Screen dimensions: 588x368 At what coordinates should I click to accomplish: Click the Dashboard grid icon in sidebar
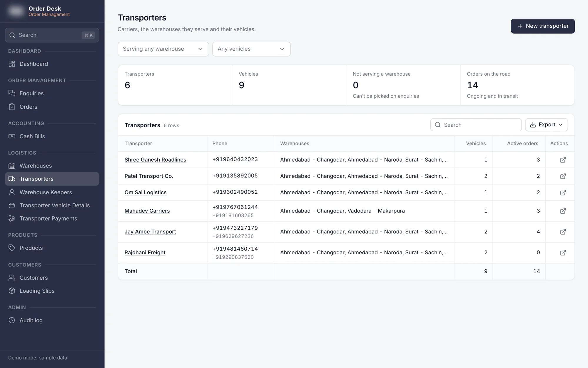[x=12, y=64]
